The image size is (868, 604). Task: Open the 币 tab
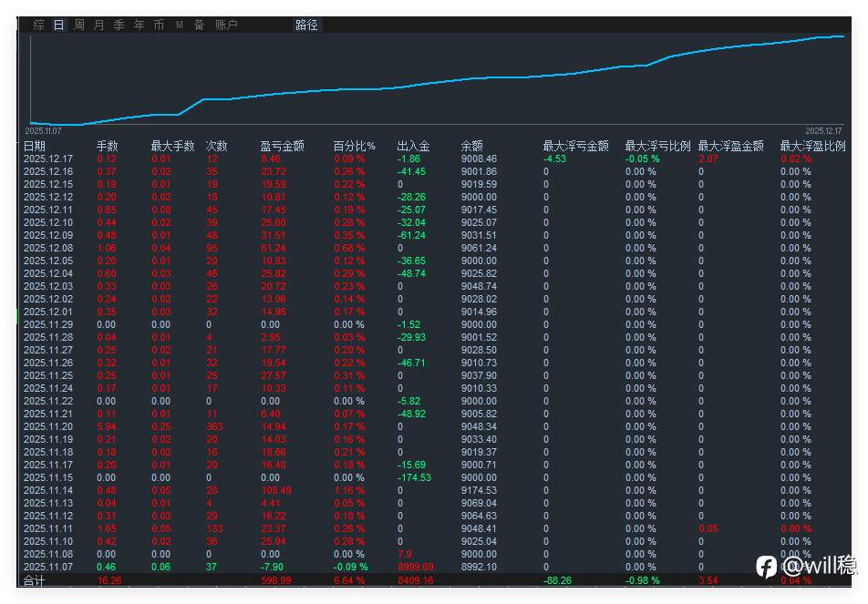[159, 25]
